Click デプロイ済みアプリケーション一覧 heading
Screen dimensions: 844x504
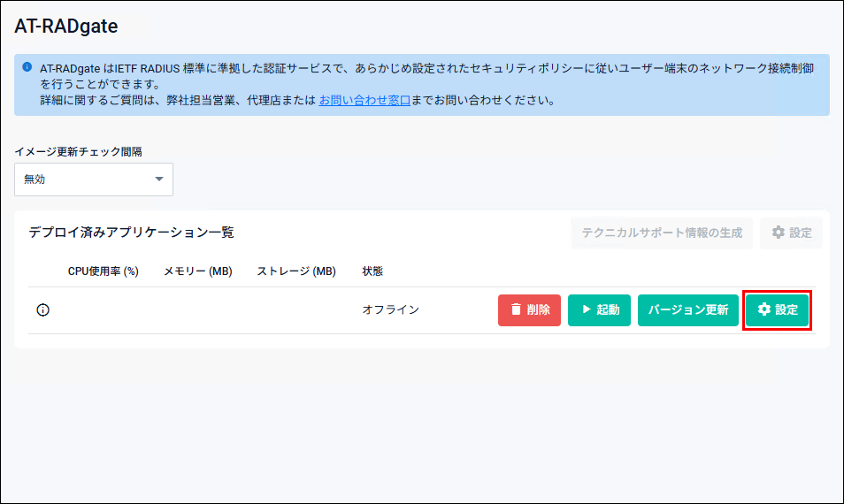click(131, 233)
